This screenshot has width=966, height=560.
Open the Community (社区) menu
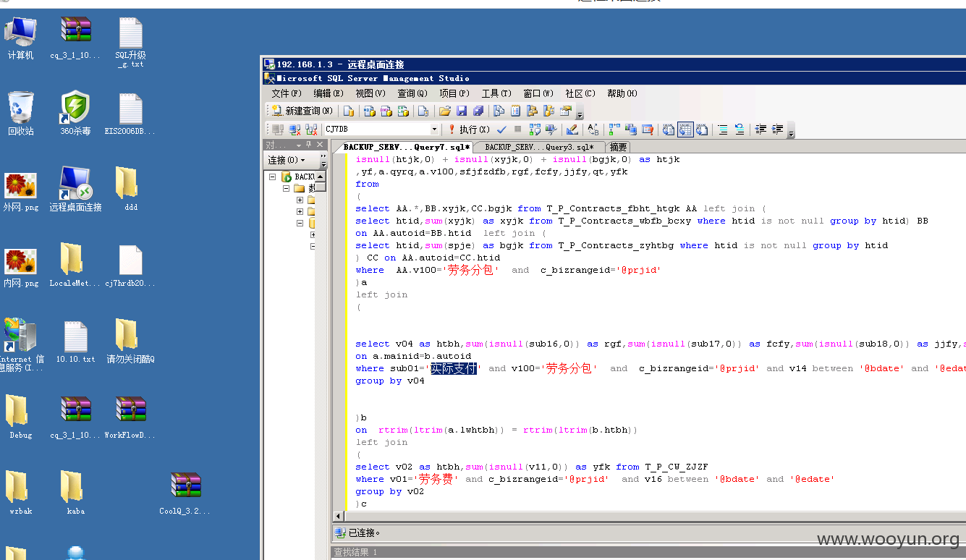click(580, 93)
